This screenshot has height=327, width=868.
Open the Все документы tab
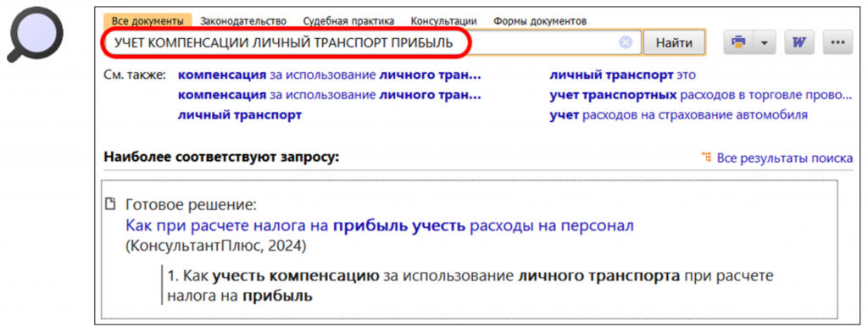click(147, 21)
